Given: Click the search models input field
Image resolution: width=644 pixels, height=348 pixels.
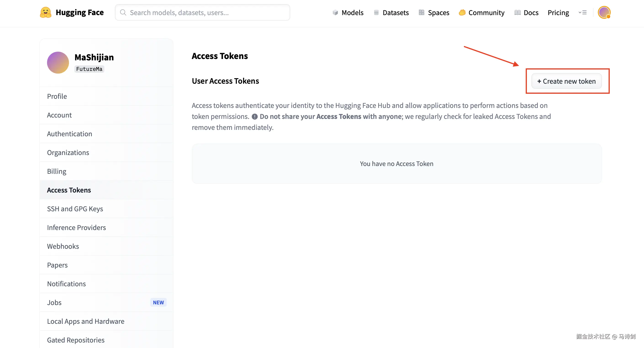Looking at the screenshot, I should [x=203, y=12].
